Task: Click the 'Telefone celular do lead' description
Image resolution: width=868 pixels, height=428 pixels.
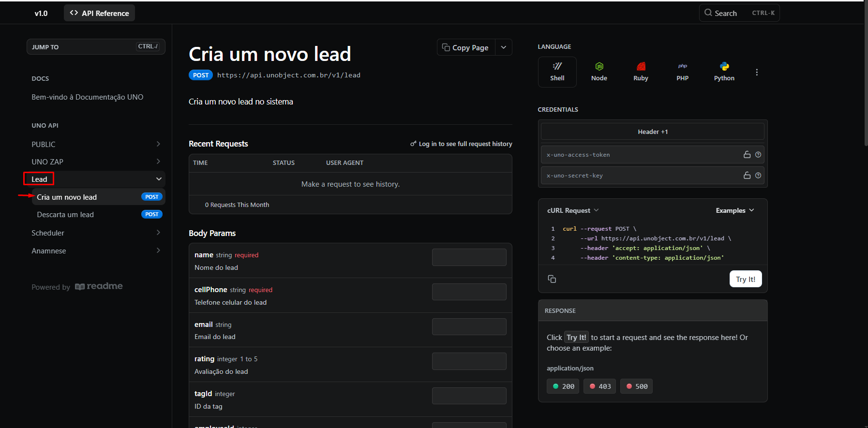Action: click(230, 302)
